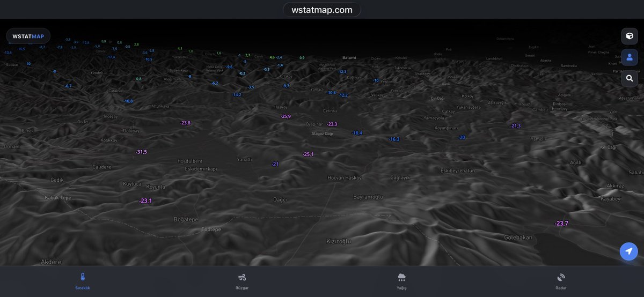Click the wind icon above Rüzgar
644x297 pixels.
pyautogui.click(x=242, y=277)
